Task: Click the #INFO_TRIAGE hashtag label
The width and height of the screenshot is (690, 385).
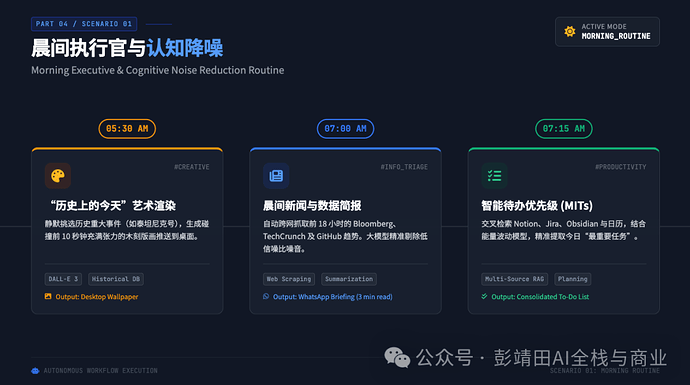Action: pos(404,167)
